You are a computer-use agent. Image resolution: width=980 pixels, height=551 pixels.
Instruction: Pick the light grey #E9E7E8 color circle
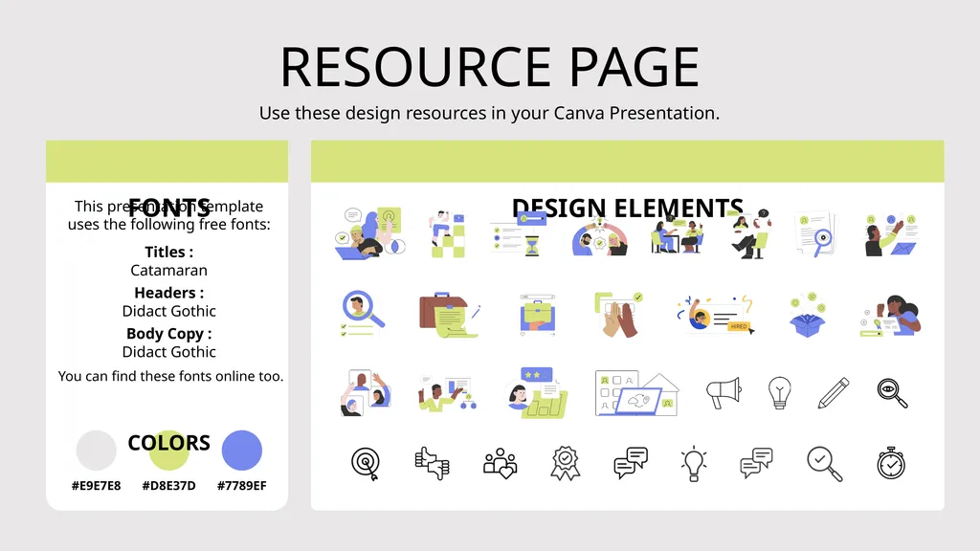tap(97, 450)
